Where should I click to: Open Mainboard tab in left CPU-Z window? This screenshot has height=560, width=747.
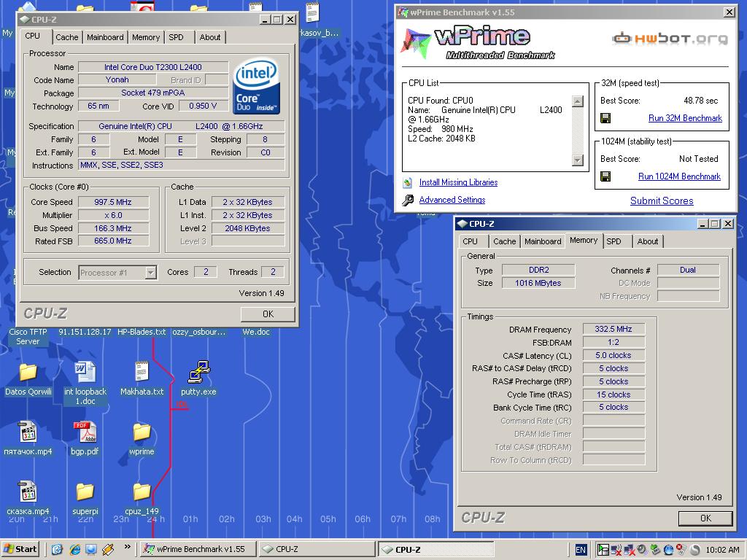(x=105, y=37)
